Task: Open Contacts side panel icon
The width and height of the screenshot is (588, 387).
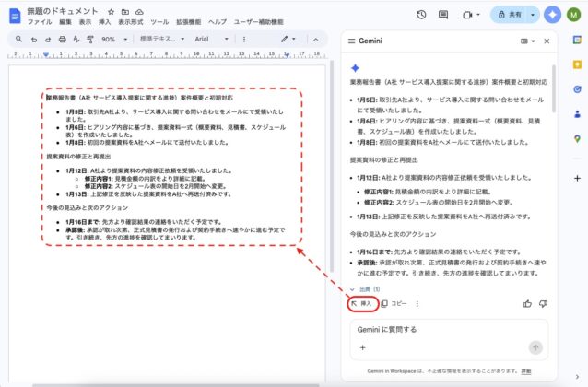Action: pyautogui.click(x=577, y=114)
